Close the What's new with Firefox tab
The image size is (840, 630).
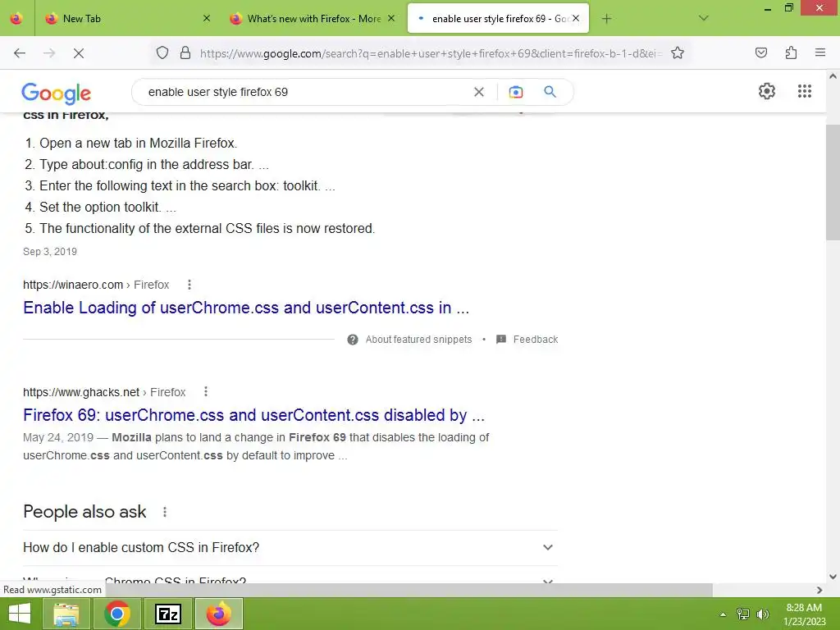pos(391,18)
